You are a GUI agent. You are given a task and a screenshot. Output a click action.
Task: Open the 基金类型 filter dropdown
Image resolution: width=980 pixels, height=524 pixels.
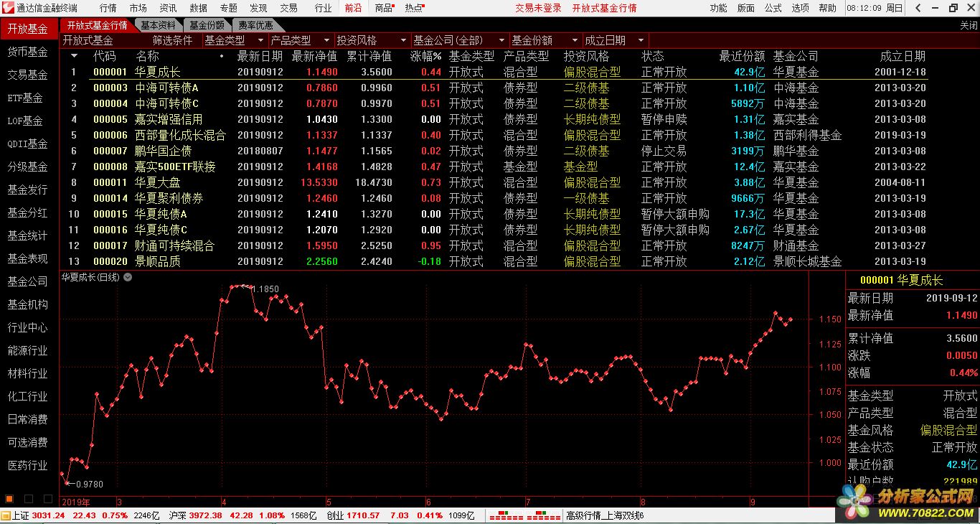click(235, 40)
